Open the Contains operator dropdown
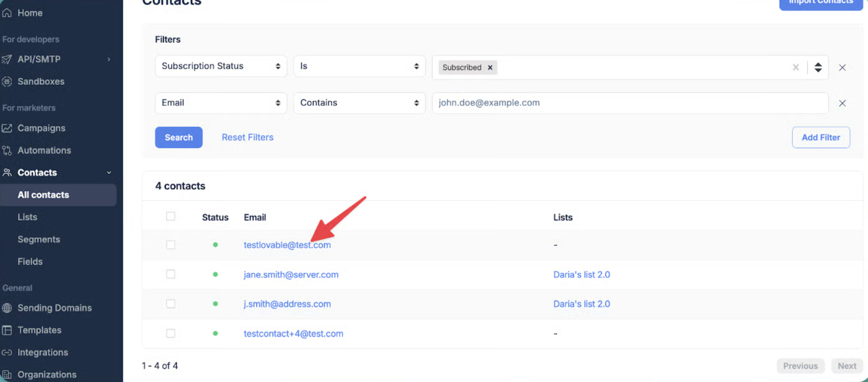Image resolution: width=868 pixels, height=382 pixels. pos(359,103)
